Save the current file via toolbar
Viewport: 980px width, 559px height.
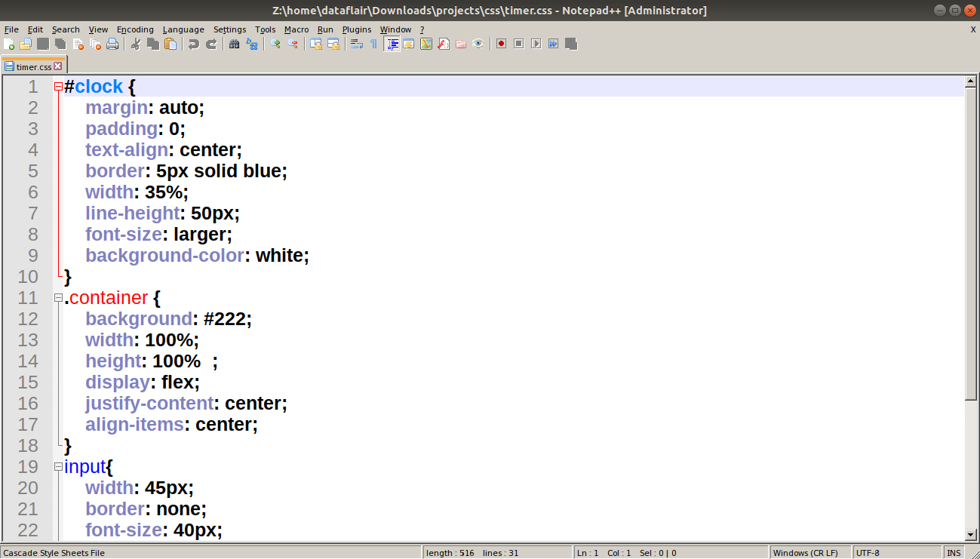coord(43,44)
